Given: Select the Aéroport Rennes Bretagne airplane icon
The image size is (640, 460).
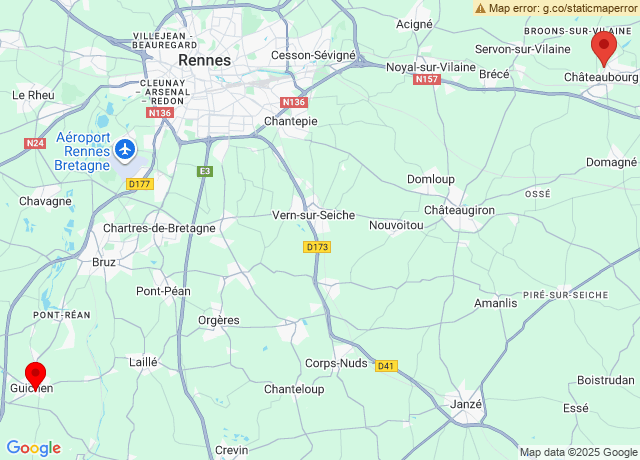Looking at the screenshot, I should click(x=124, y=150).
